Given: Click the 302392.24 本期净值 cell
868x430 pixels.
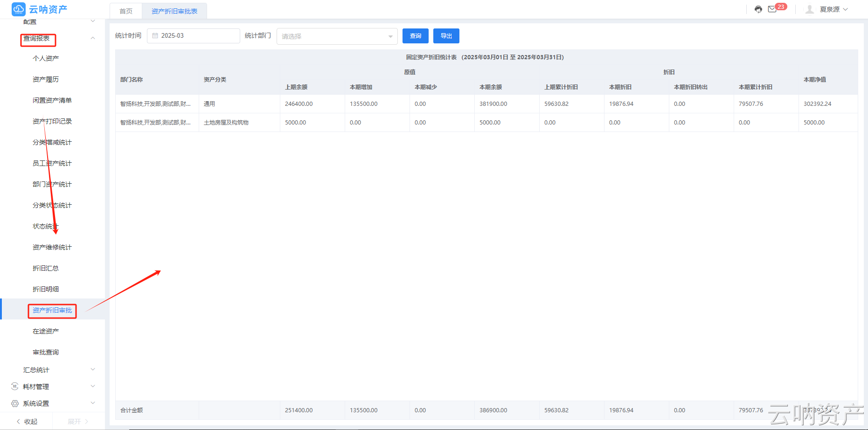Looking at the screenshot, I should point(828,104).
